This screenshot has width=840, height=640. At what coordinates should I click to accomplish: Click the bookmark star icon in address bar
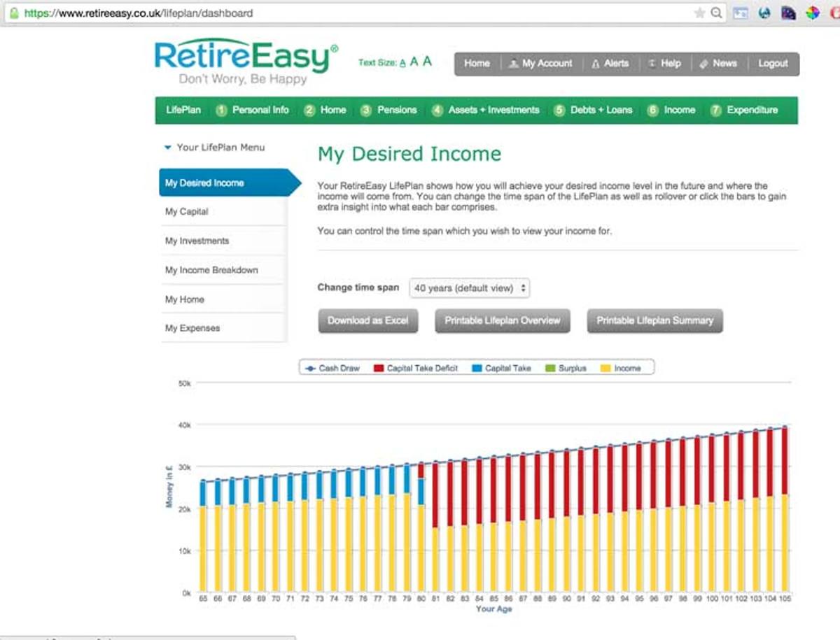click(x=699, y=13)
